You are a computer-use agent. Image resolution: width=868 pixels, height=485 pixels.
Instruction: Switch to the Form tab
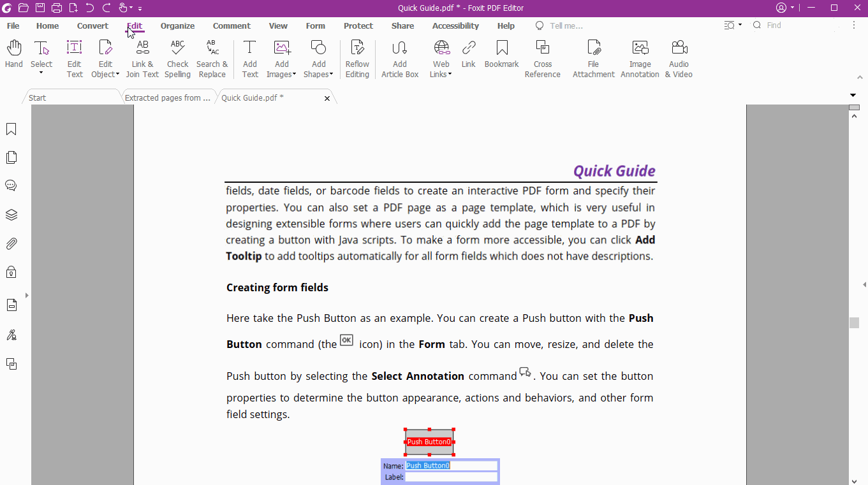coord(315,26)
